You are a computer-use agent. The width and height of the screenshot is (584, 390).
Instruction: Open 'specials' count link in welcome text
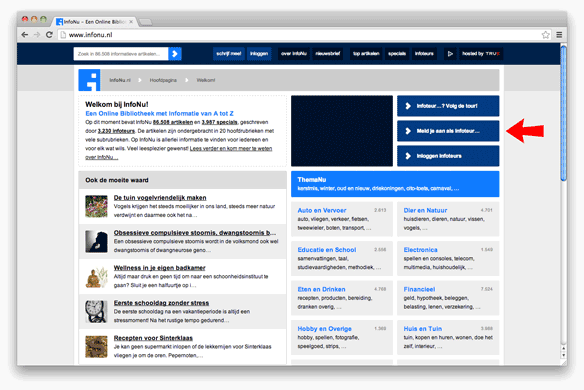click(x=219, y=122)
